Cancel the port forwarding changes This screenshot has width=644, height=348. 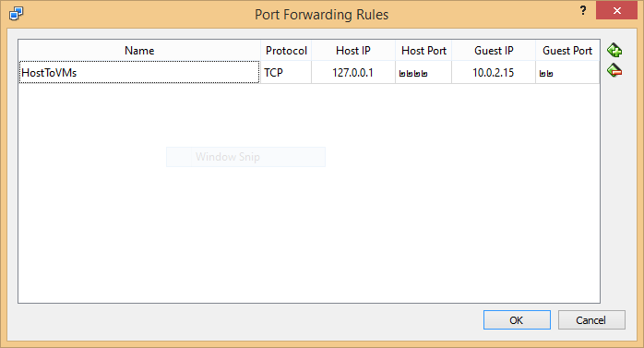pyautogui.click(x=591, y=319)
